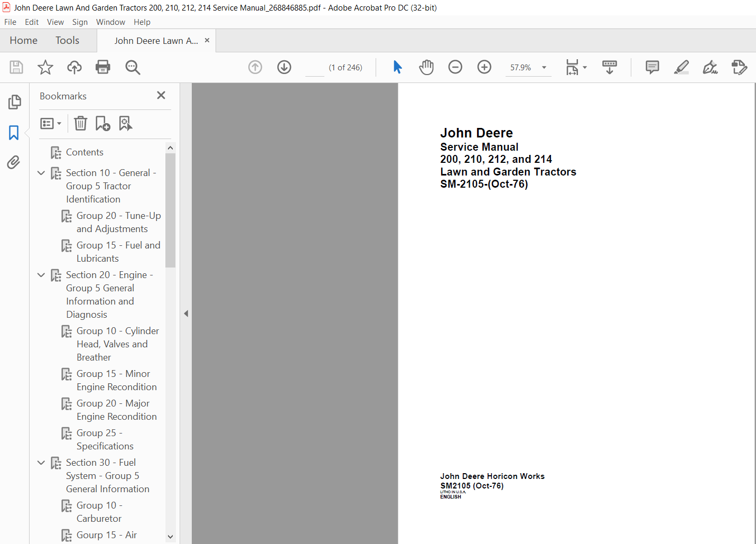
Task: Collapse Section 10 - General bookmark
Action: 41,173
